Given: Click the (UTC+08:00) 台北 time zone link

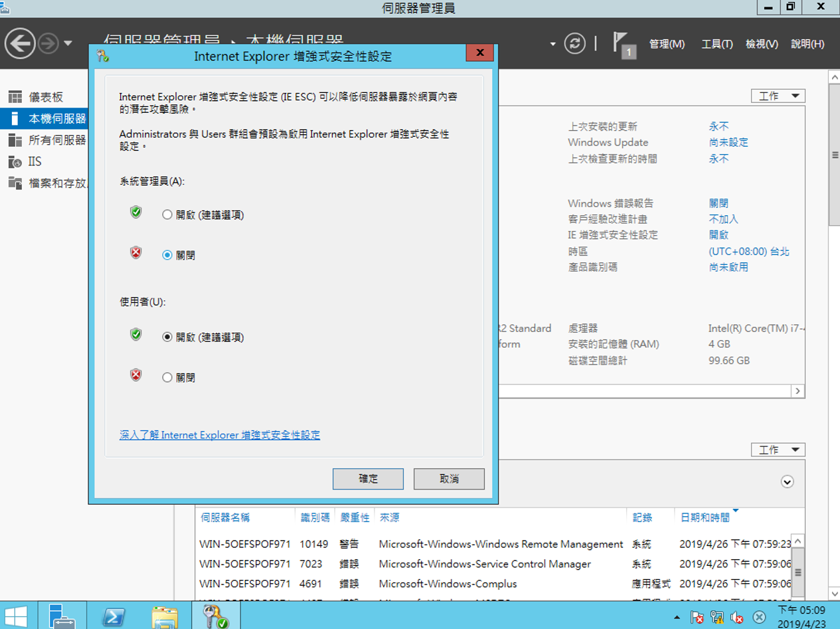Looking at the screenshot, I should coord(749,252).
